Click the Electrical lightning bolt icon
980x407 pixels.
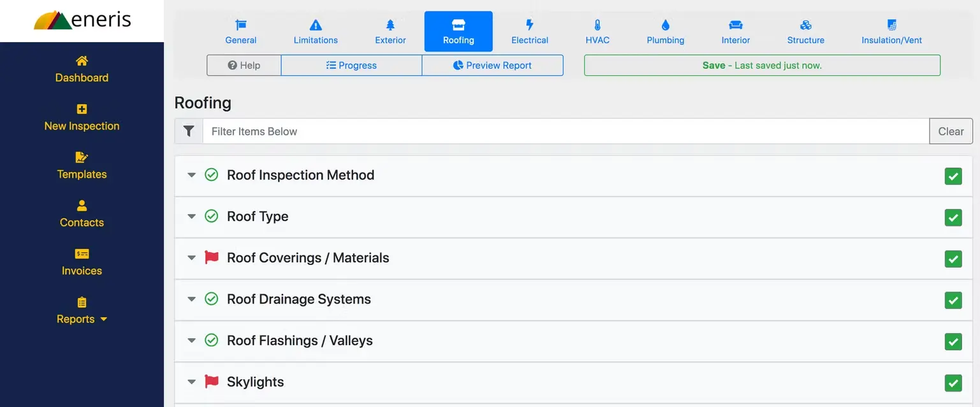pos(529,25)
